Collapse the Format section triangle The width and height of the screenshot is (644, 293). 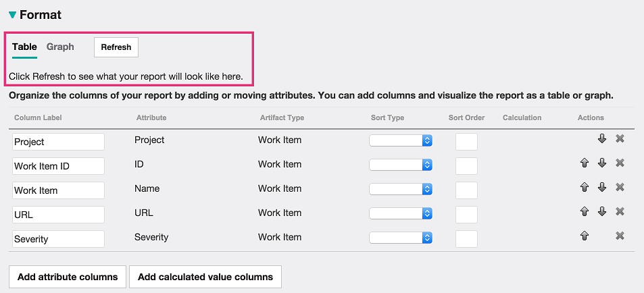tap(12, 15)
